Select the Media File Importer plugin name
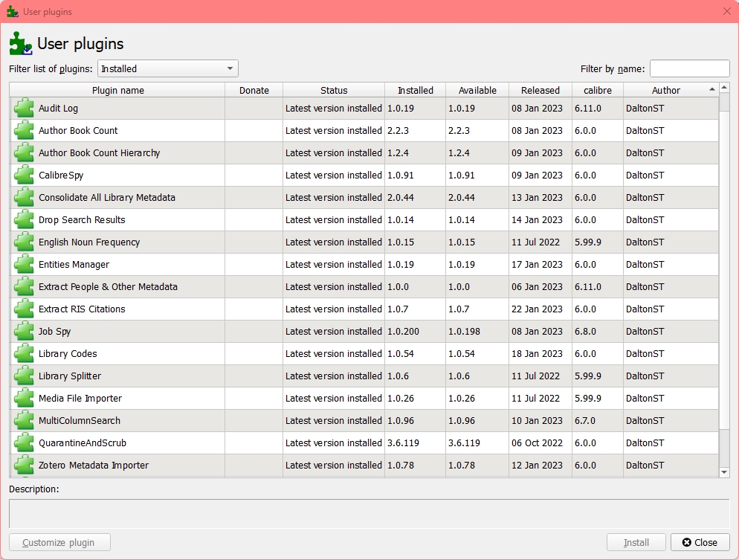 pyautogui.click(x=80, y=399)
